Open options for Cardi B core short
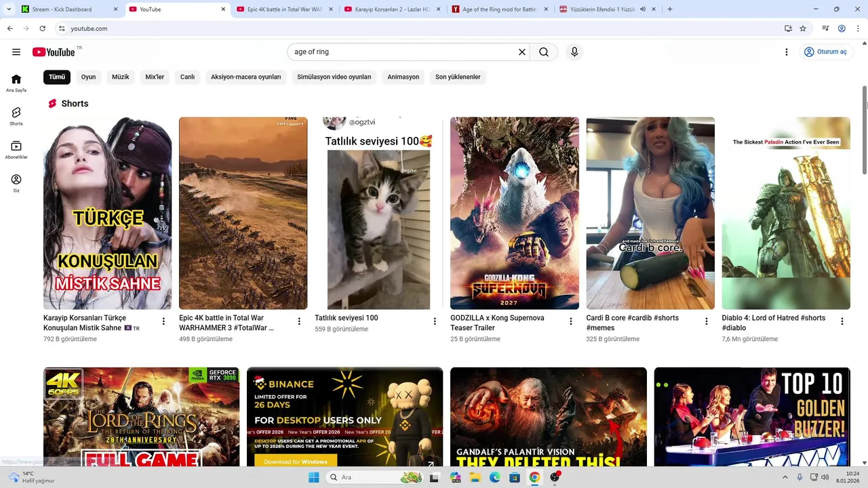868x488 pixels. pyautogui.click(x=706, y=321)
